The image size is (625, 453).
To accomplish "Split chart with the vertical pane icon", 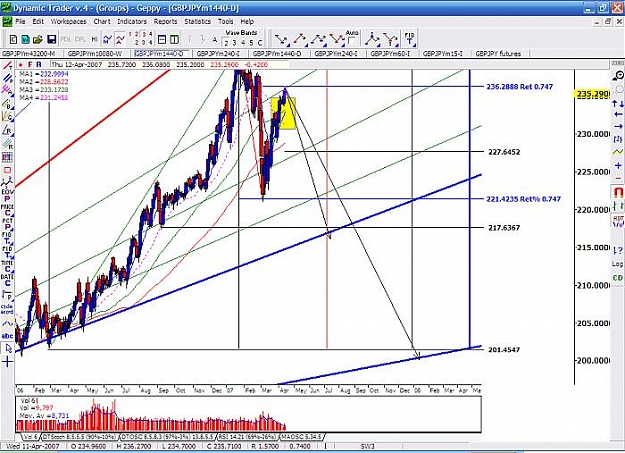I will [x=174, y=39].
